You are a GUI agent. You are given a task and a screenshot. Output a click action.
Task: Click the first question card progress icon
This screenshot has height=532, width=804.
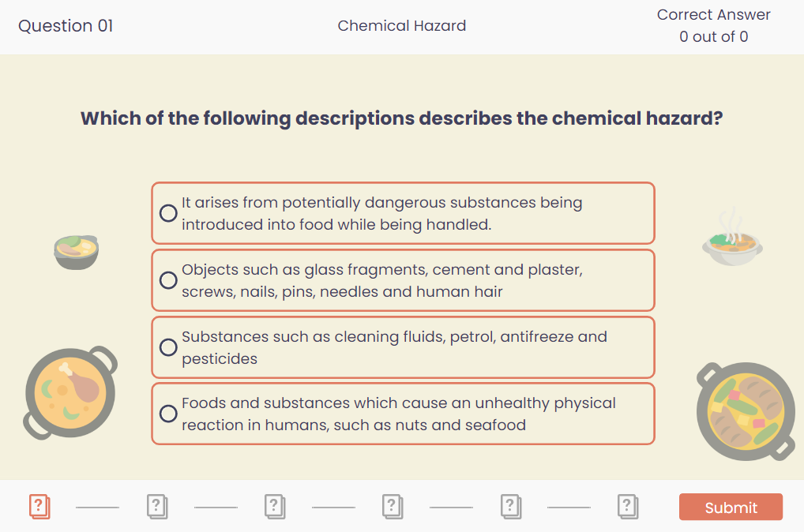pyautogui.click(x=39, y=506)
